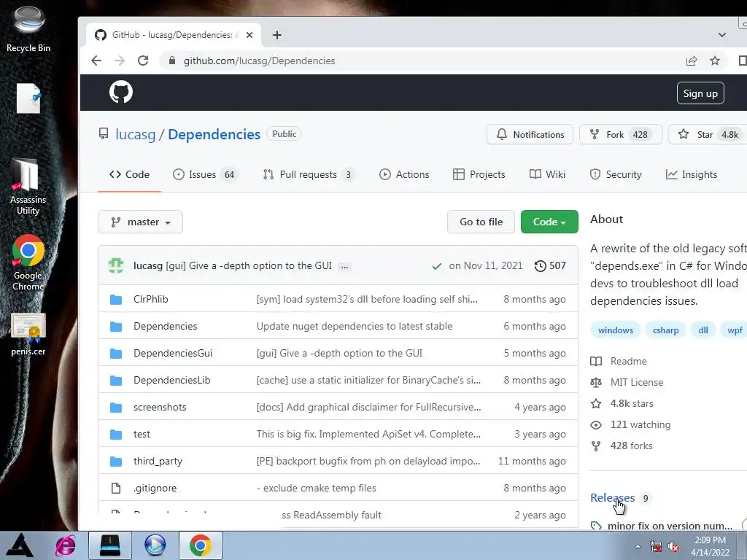Click the Notifications button

point(530,134)
